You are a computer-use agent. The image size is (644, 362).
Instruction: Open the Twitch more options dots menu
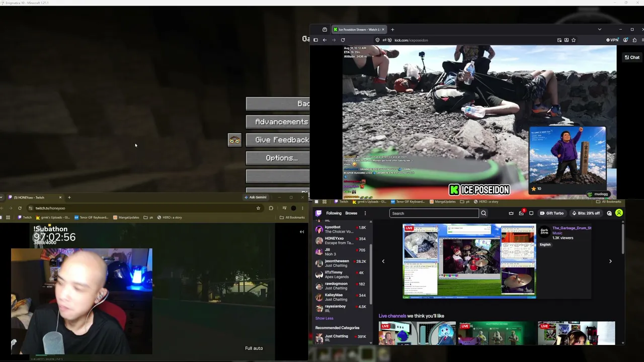coord(365,213)
